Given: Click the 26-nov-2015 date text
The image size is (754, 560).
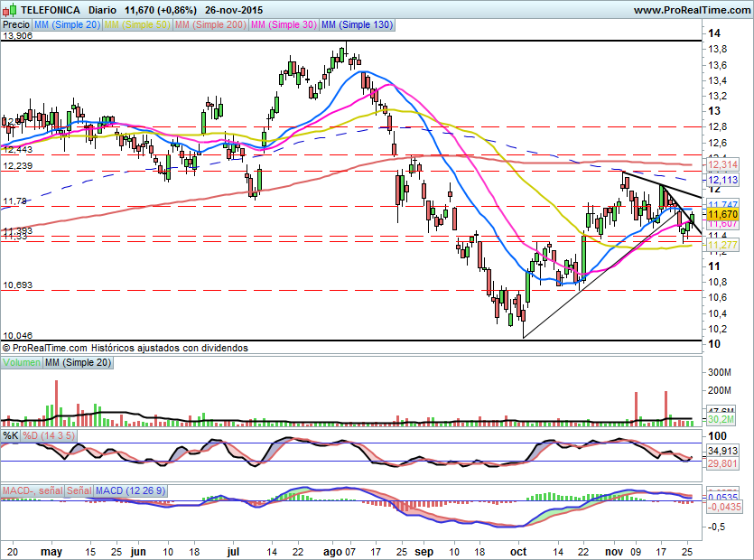Looking at the screenshot, I should pyautogui.click(x=234, y=10).
